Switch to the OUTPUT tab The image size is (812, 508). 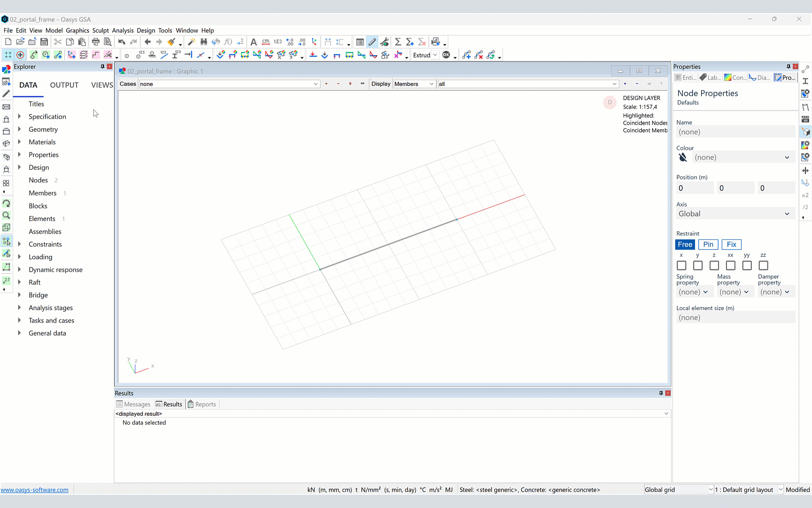pos(64,85)
